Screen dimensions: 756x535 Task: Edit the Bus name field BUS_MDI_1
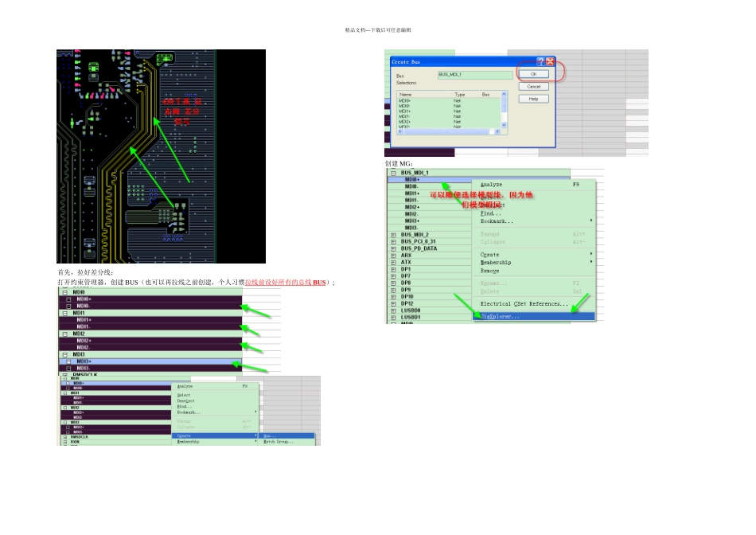pos(475,75)
